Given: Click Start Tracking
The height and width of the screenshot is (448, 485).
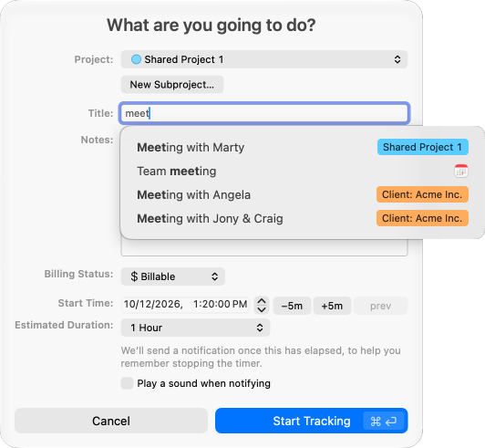Looking at the screenshot, I should [312, 421].
